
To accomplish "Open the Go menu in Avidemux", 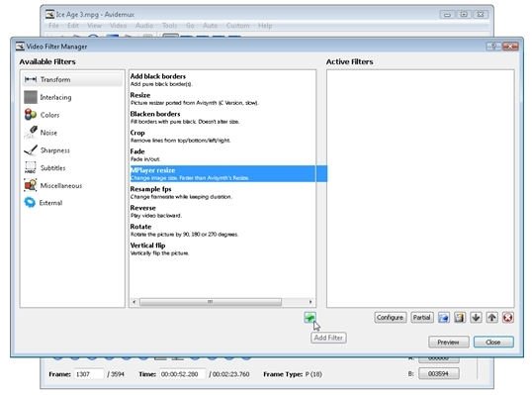I will pyautogui.click(x=190, y=26).
